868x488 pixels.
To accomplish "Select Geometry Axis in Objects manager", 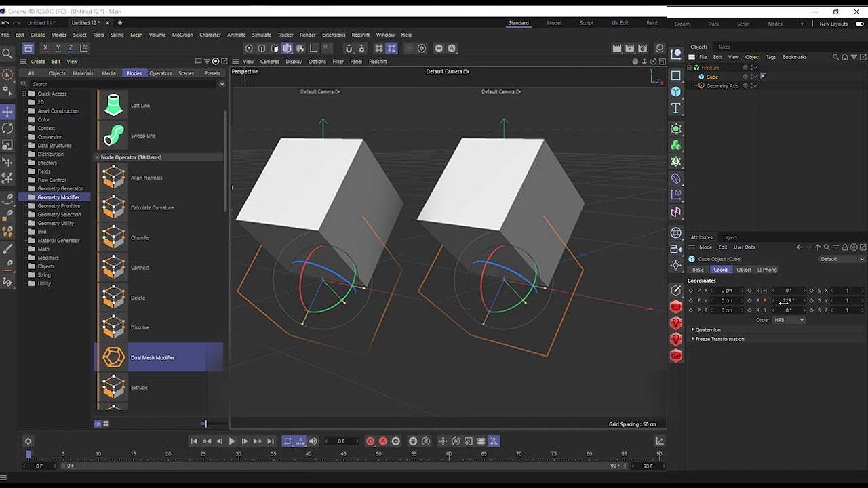I will [722, 86].
